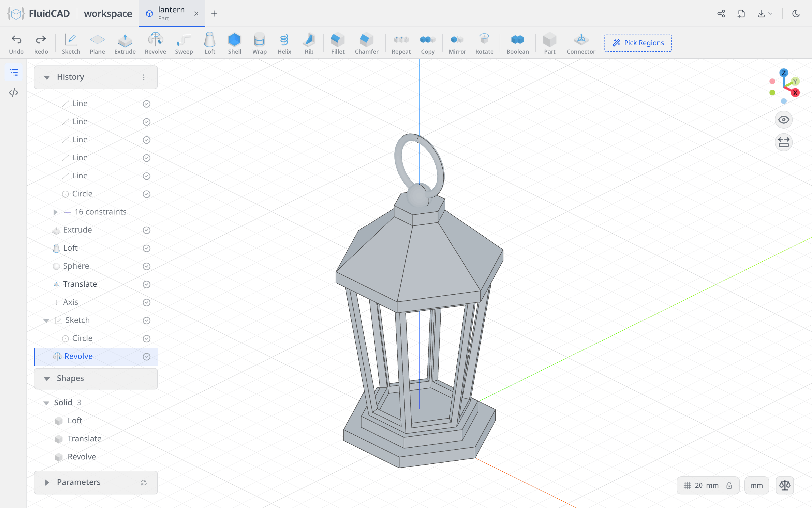The height and width of the screenshot is (508, 812).
Task: Collapse the Sketch history item
Action: tap(46, 321)
